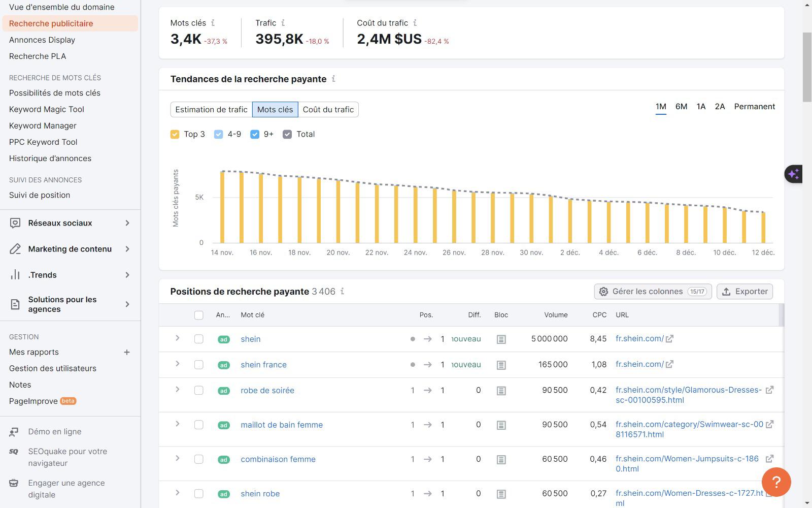Viewport: 812px width, 508px height.
Task: Click the Réseaux sociaux sidebar icon
Action: [15, 223]
